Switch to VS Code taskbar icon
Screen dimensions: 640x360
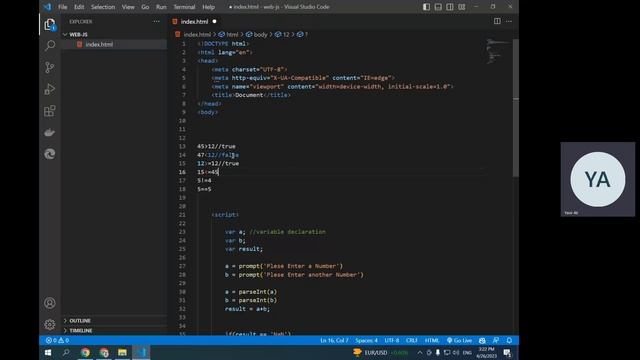pyautogui.click(x=141, y=353)
